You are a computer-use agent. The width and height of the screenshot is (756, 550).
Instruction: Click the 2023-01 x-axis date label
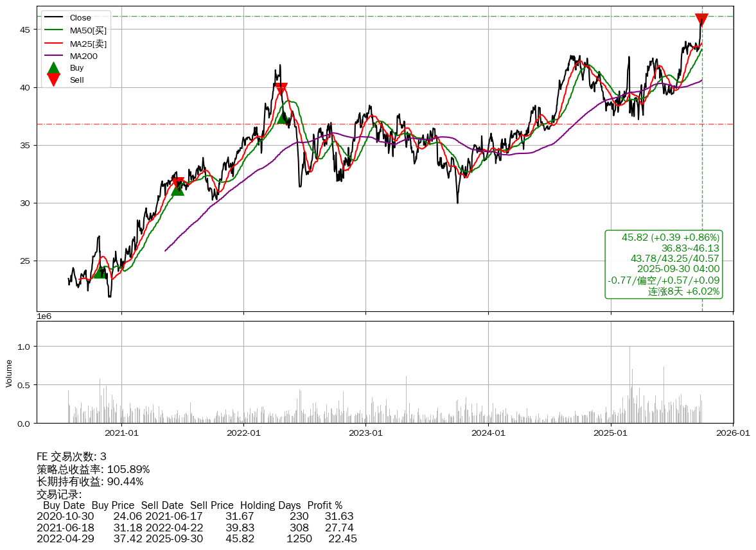click(365, 433)
